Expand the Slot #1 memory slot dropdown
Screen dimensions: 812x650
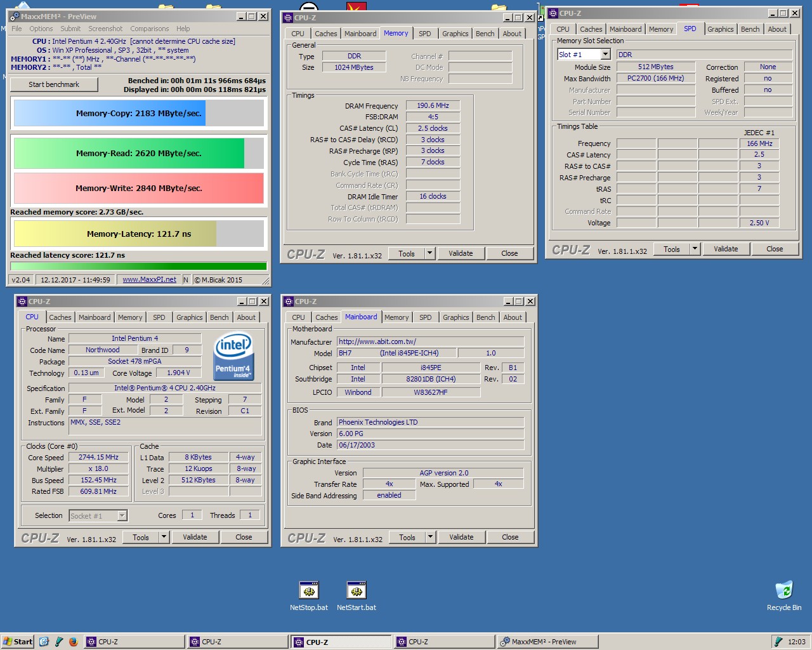(605, 55)
